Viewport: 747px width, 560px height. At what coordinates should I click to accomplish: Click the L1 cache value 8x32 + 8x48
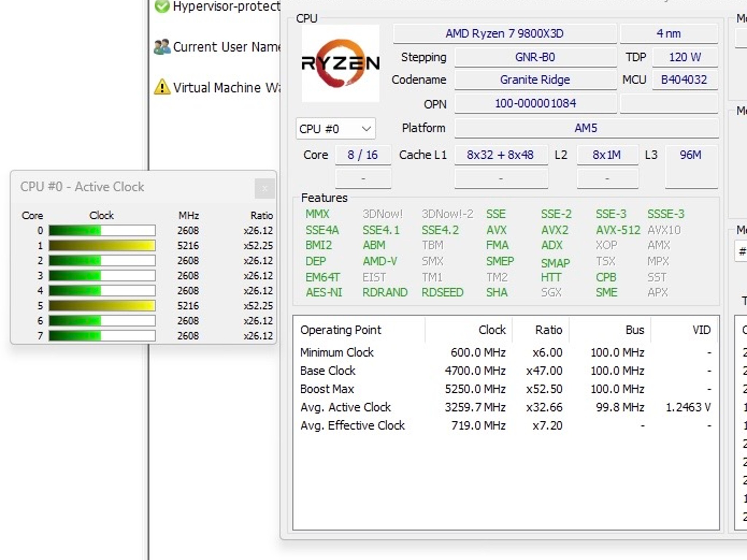point(500,155)
